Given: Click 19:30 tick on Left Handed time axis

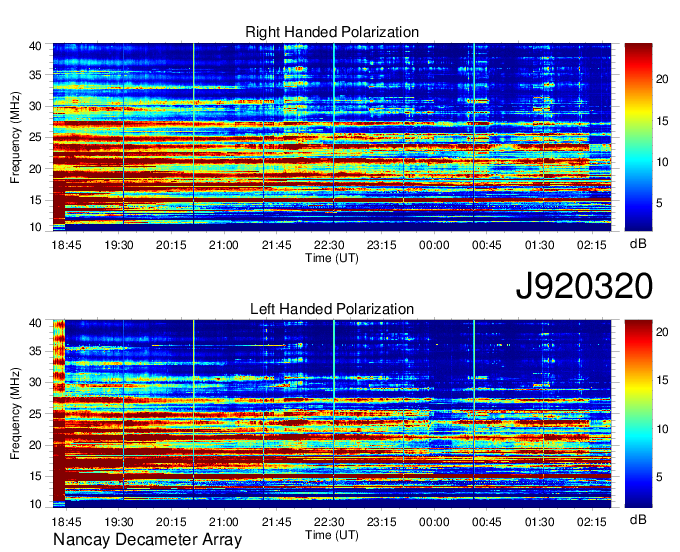Looking at the screenshot, I should [x=119, y=522].
